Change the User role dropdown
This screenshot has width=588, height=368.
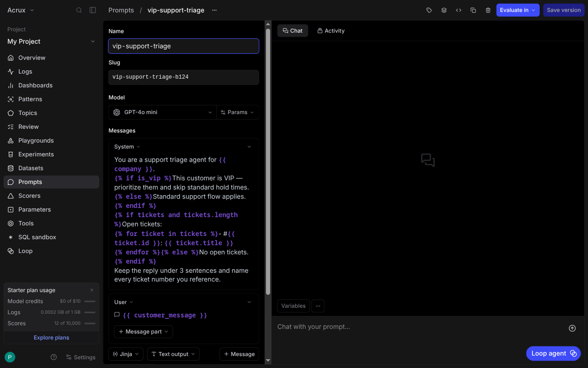(x=124, y=302)
